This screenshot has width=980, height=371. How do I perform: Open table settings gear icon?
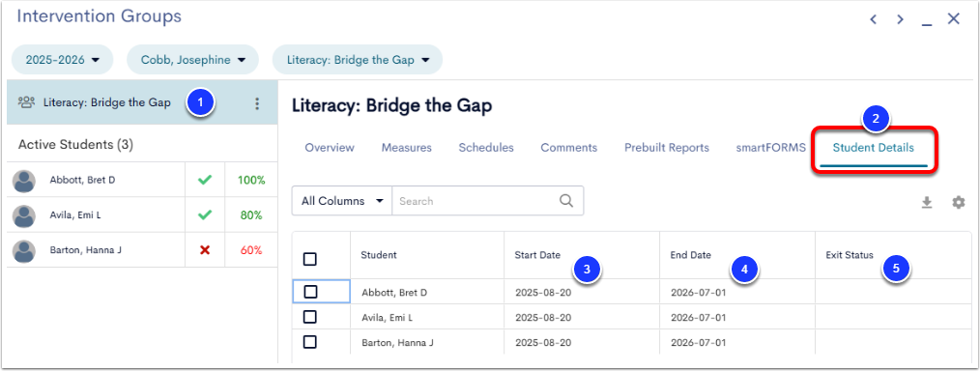(958, 202)
